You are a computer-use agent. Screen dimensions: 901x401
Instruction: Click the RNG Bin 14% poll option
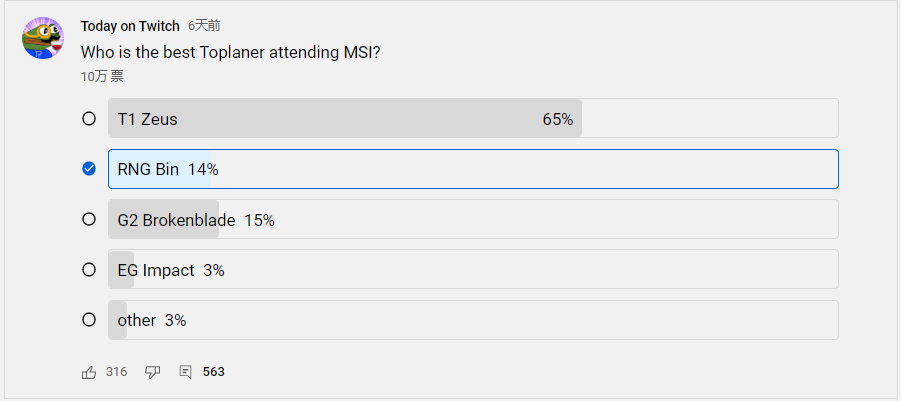click(x=473, y=169)
